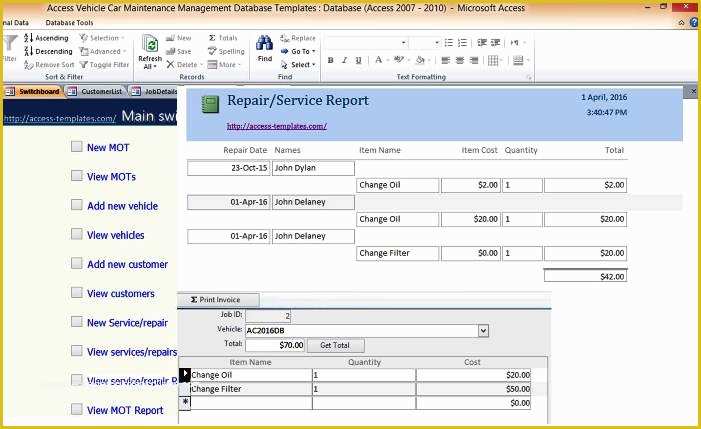This screenshot has width=701, height=429.
Task: Sort records with the Ascending button
Action: click(x=46, y=38)
